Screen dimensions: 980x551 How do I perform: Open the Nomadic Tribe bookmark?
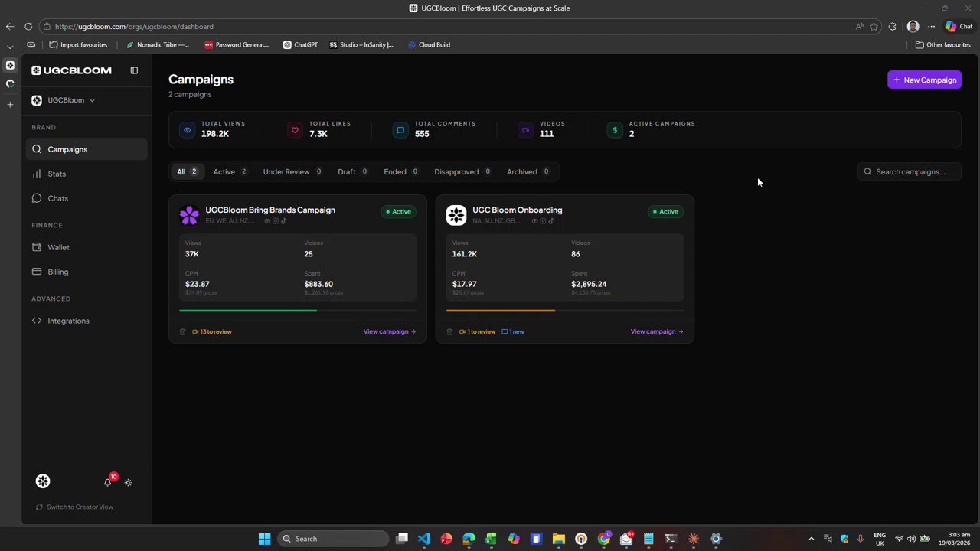pyautogui.click(x=158, y=44)
